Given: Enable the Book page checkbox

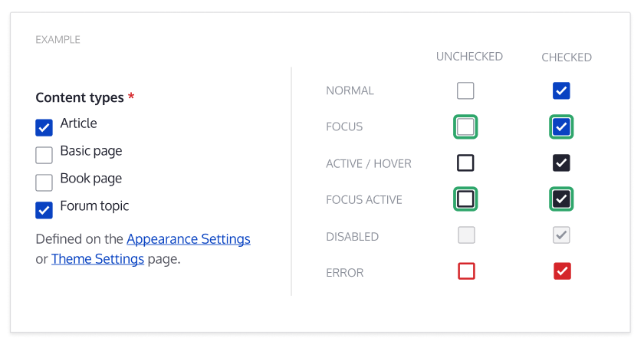Looking at the screenshot, I should coord(44,182).
